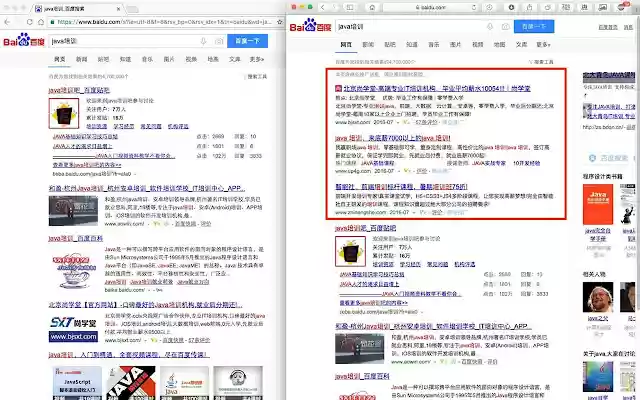The image size is (640, 400).
Task: Open java培训吧_百度贴吧 result in Safari
Action: click(366, 228)
